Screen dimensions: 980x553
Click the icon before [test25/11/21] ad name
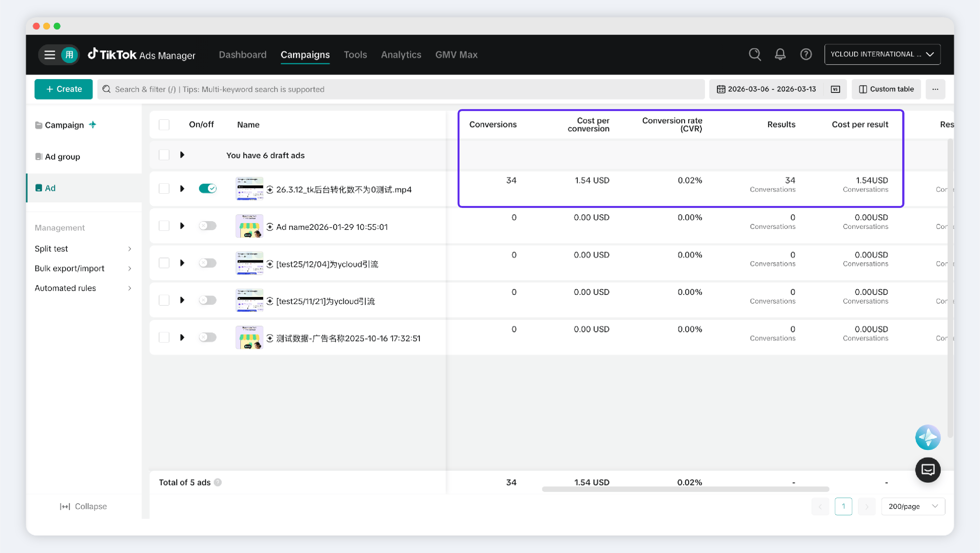tap(270, 302)
